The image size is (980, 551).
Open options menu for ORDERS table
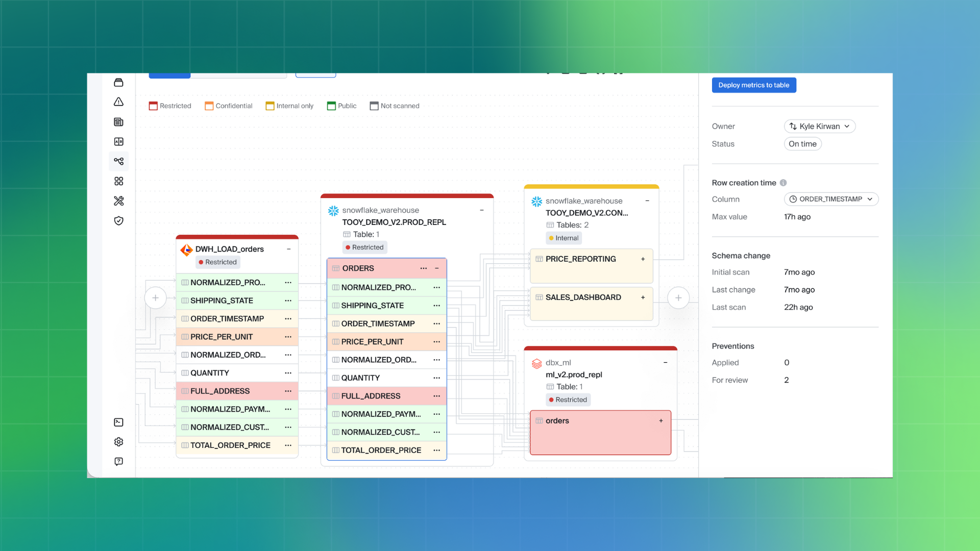[x=423, y=268]
